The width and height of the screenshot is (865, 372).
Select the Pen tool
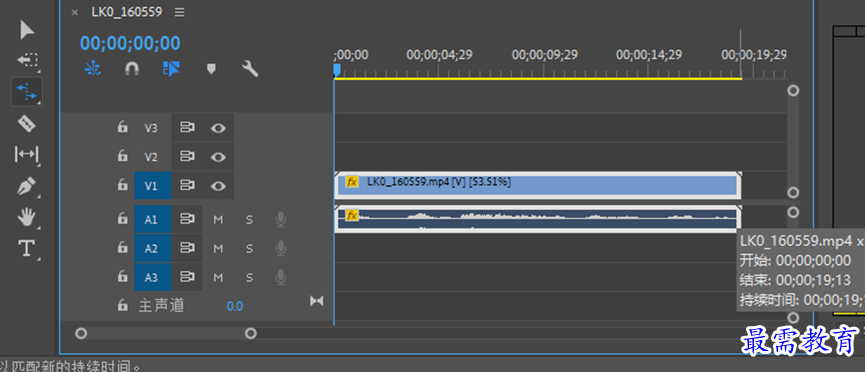[26, 186]
